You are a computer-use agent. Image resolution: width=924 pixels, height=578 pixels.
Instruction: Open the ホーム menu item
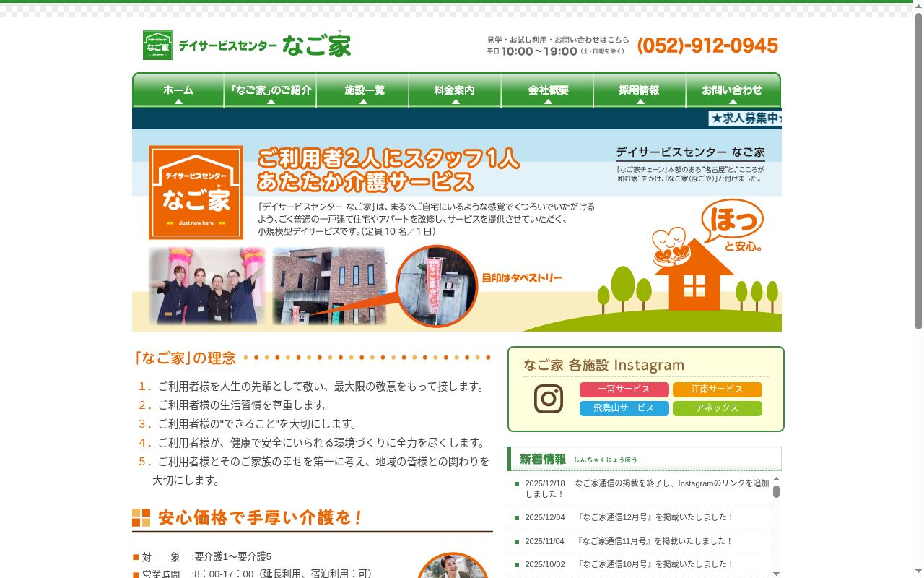pyautogui.click(x=178, y=90)
